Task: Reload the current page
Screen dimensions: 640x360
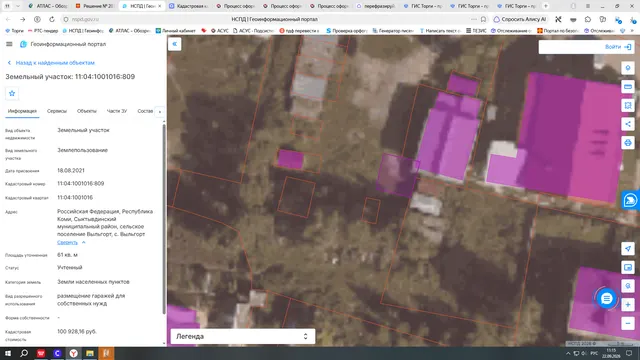Action: pyautogui.click(x=52, y=19)
